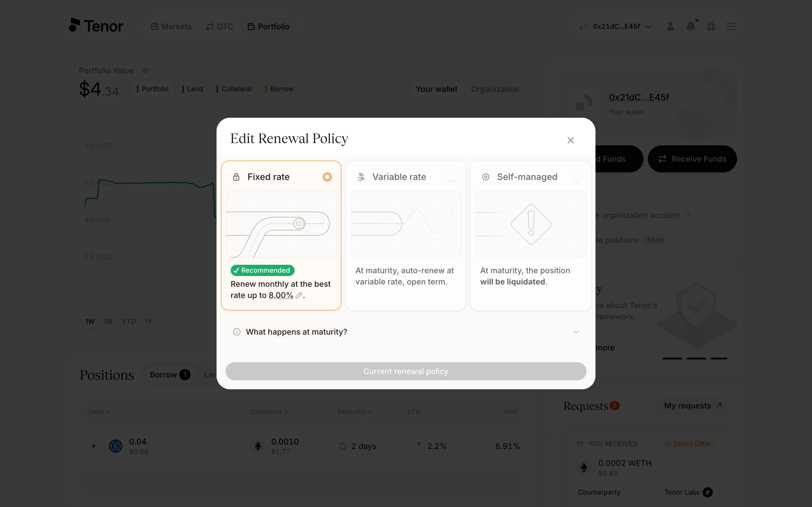Select the Fixed rate radio button
The width and height of the screenshot is (812, 507).
coord(327,177)
